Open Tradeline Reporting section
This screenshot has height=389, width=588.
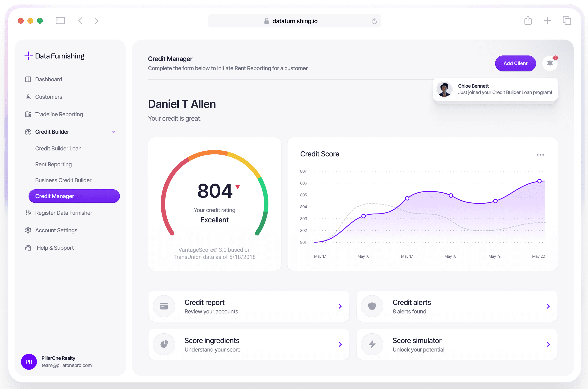[59, 114]
